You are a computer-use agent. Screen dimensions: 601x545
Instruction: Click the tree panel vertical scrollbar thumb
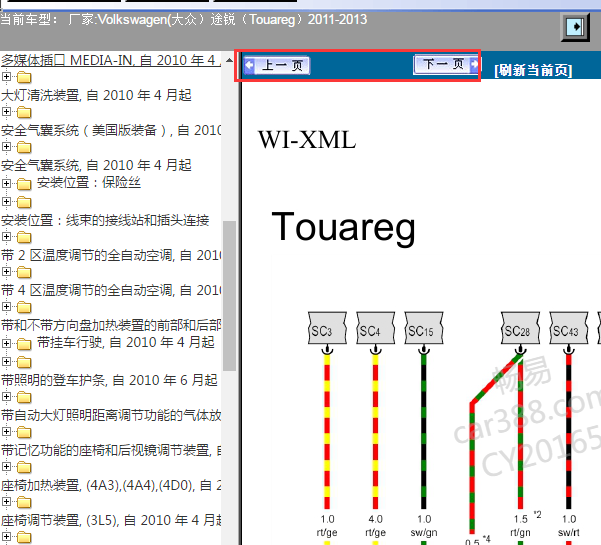click(x=229, y=296)
